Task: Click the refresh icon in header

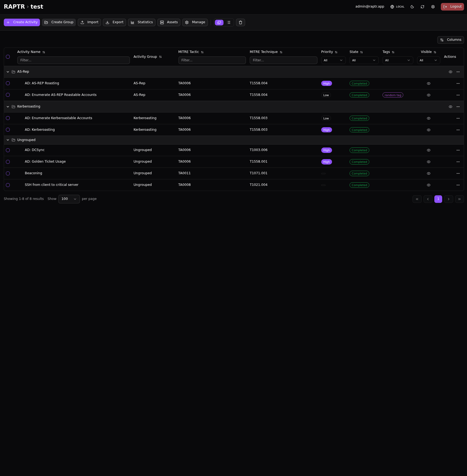Action: point(422,7)
